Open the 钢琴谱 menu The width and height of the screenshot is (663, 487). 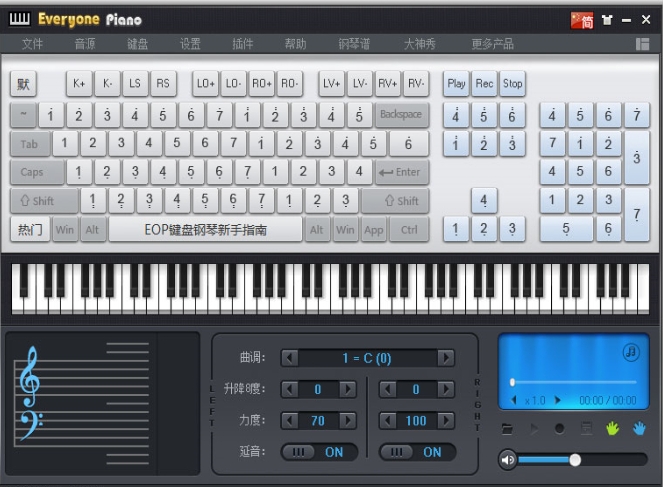[x=354, y=44]
